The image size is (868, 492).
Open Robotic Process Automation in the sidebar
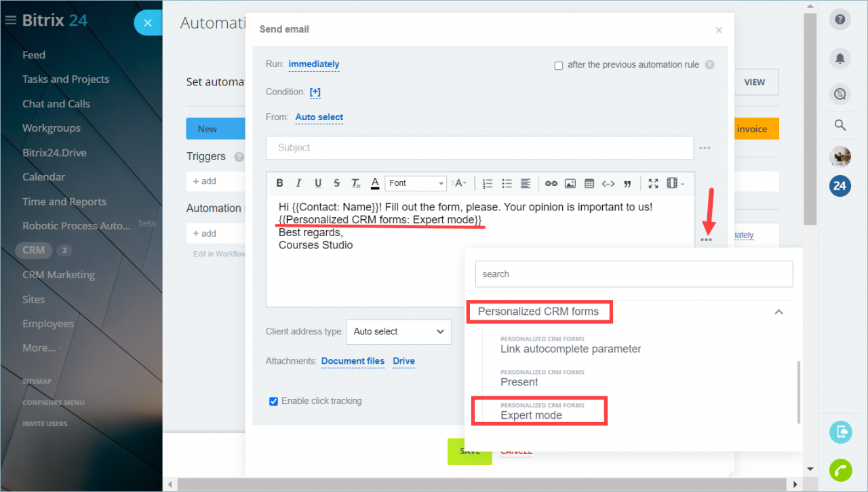click(77, 226)
